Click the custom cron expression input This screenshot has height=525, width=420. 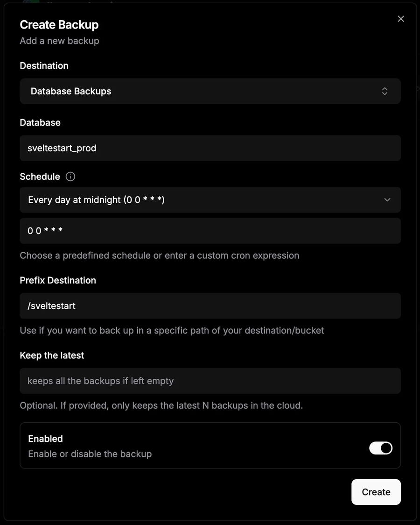210,231
